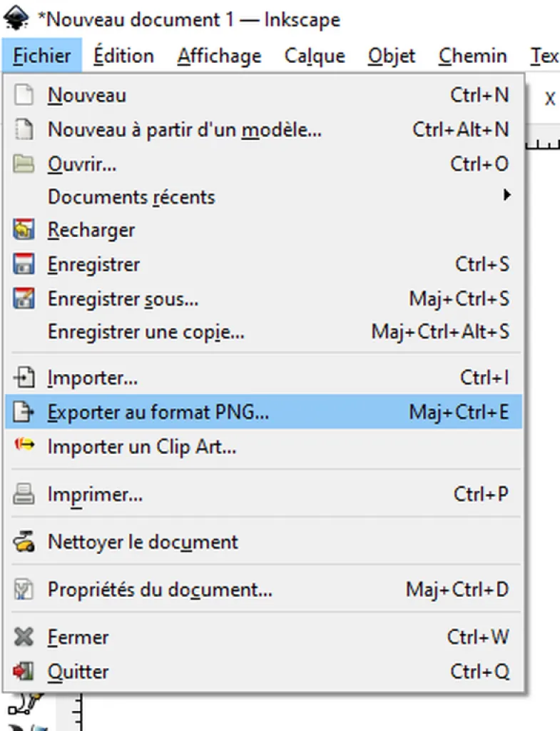
Task: Click the Quitter exit door icon
Action: click(x=24, y=672)
